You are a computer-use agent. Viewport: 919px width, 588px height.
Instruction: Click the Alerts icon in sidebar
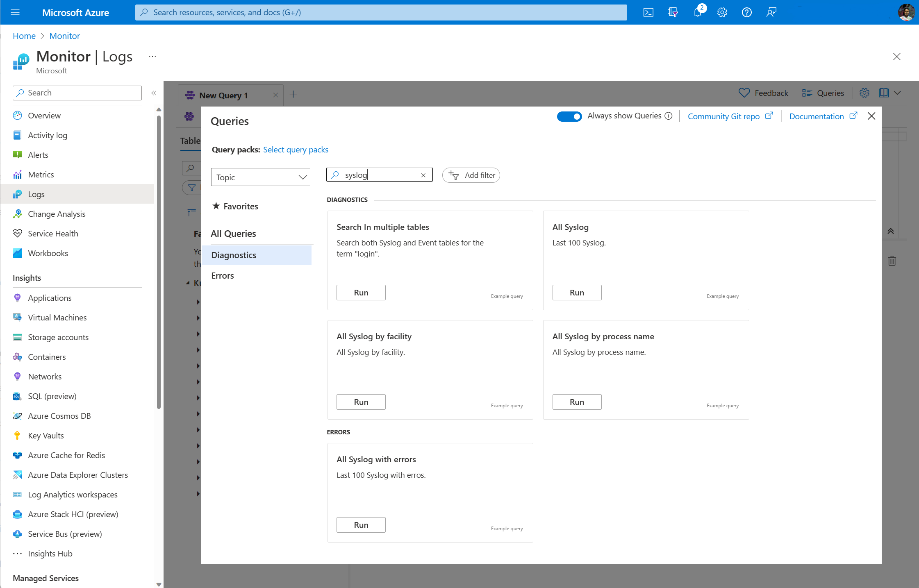click(17, 155)
